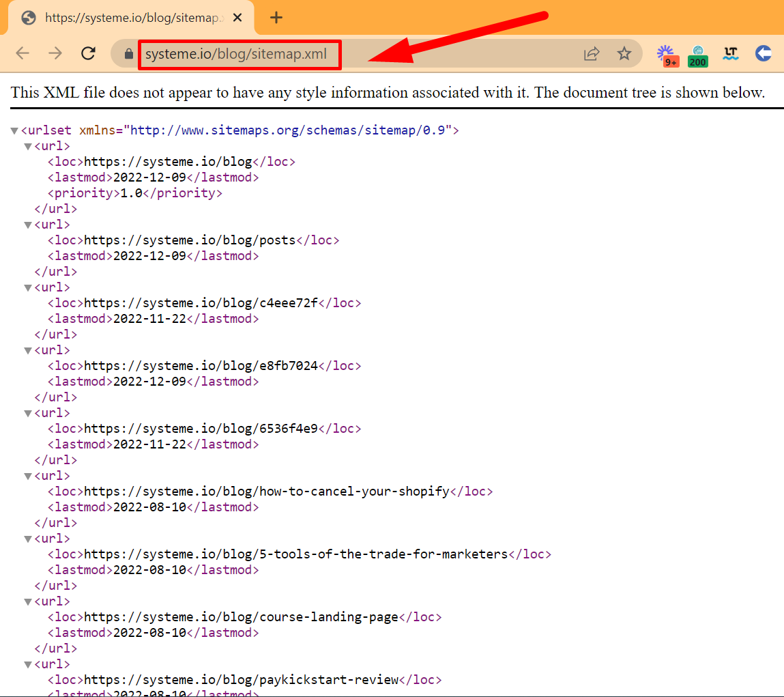Viewport: 784px width, 697px height.
Task: Click the priority value 1.0
Action: click(132, 193)
